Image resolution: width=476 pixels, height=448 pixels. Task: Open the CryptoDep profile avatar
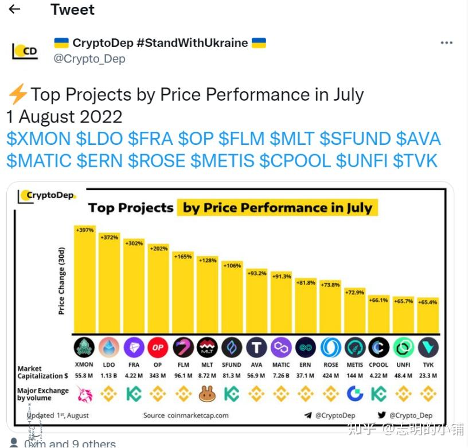tap(25, 50)
